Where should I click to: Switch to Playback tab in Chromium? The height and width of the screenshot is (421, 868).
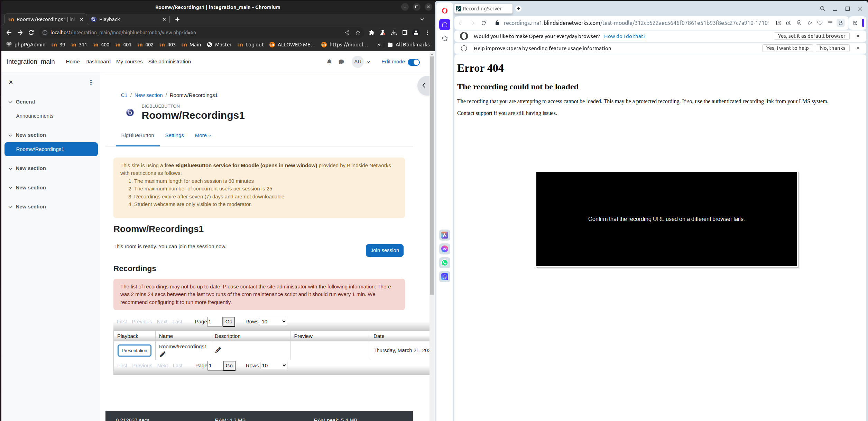[128, 19]
